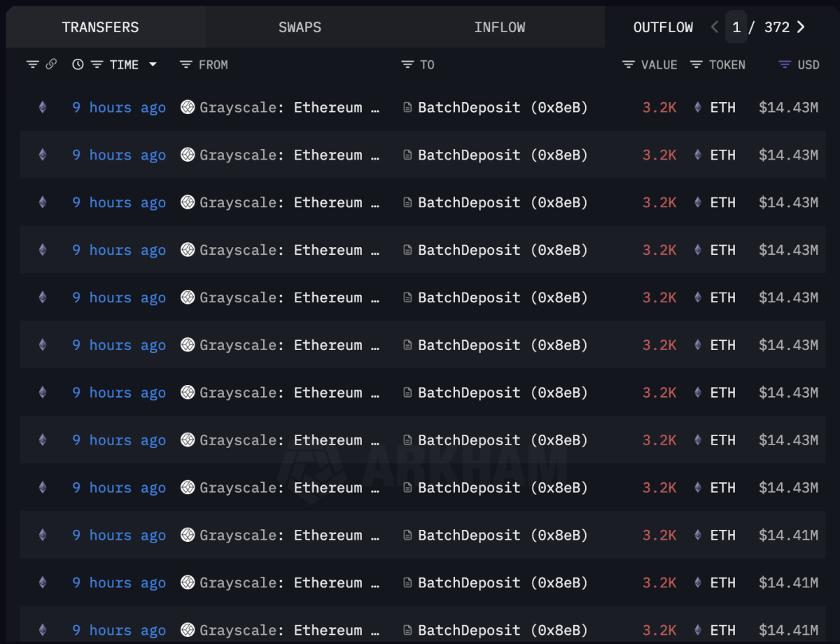Viewport: 840px width, 644px height.
Task: Click the TOKEN filter icon
Action: click(x=696, y=64)
